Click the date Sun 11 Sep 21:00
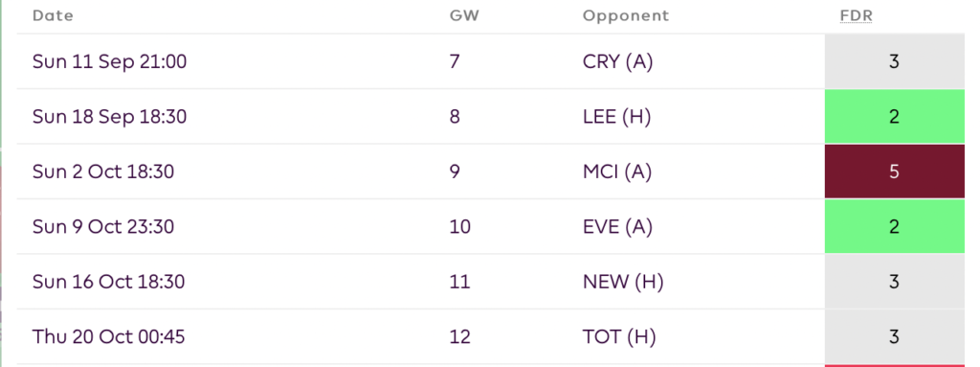The image size is (980, 367). pos(109,61)
